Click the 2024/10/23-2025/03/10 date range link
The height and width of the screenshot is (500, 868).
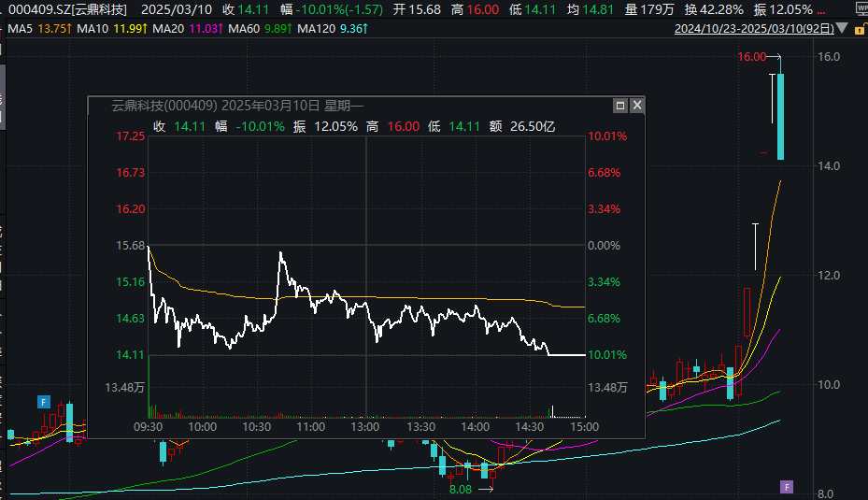(x=757, y=30)
